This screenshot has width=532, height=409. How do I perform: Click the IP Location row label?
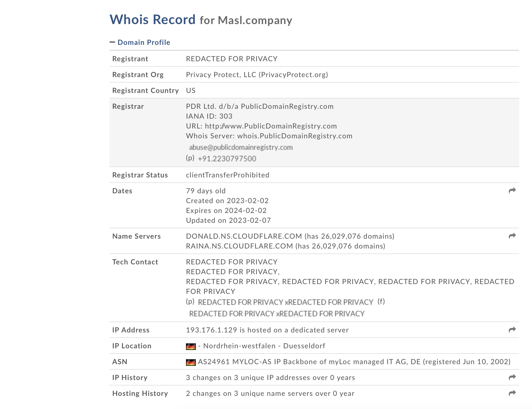pyautogui.click(x=132, y=346)
